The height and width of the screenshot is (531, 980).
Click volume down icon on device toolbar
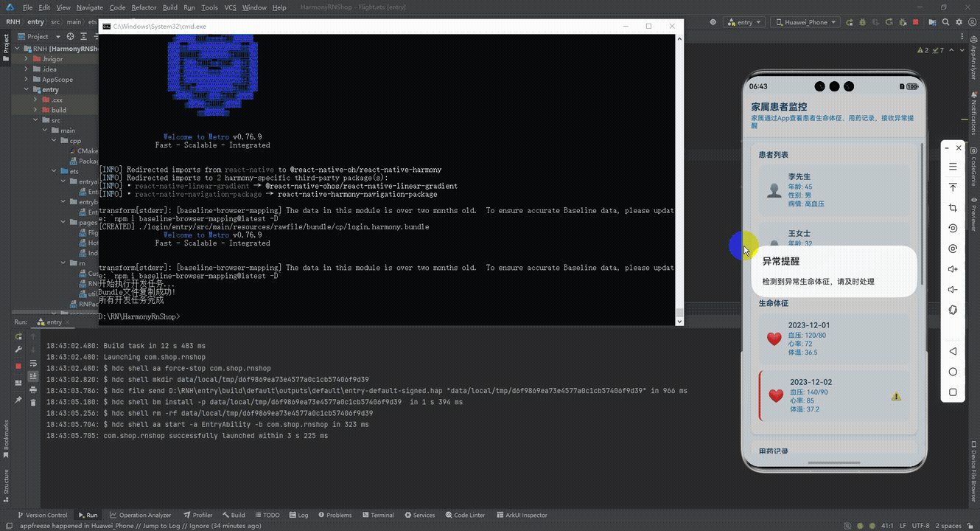pos(953,290)
